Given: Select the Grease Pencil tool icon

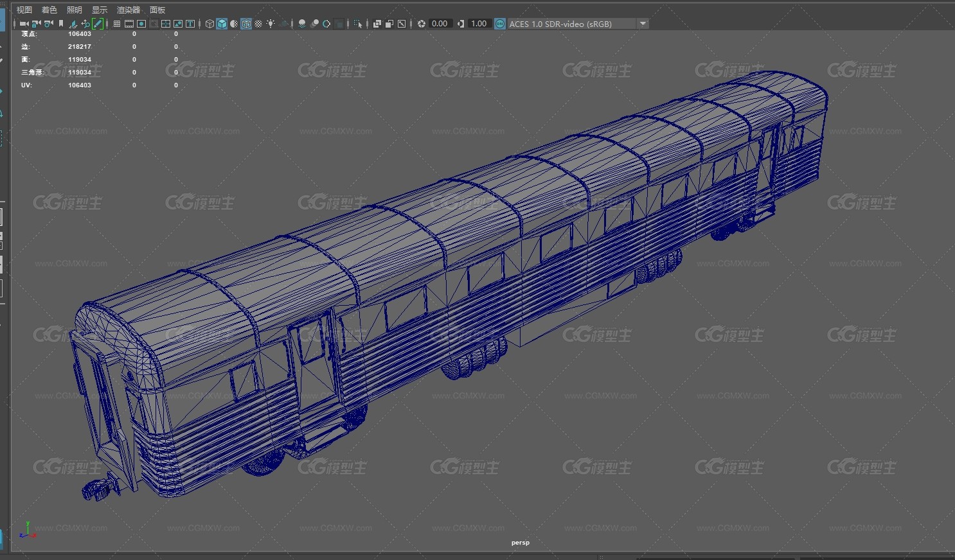Looking at the screenshot, I should (x=98, y=24).
